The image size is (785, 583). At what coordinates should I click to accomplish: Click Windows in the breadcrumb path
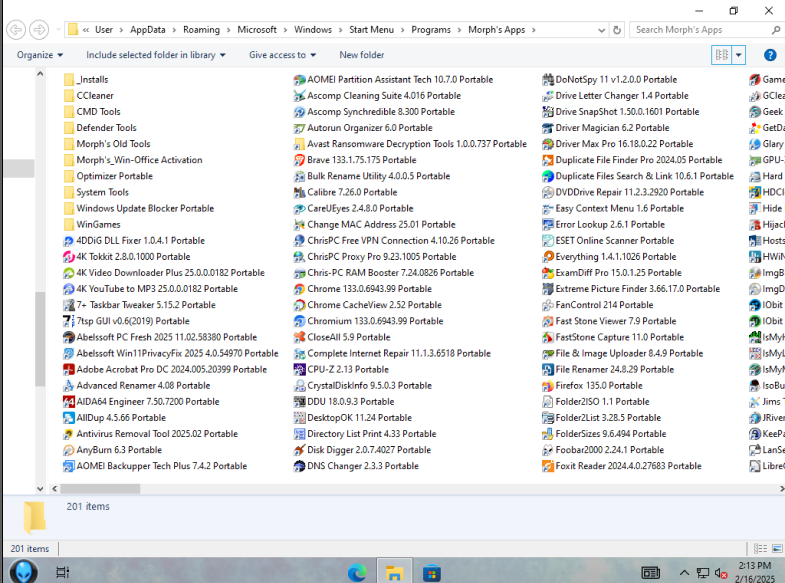click(313, 30)
